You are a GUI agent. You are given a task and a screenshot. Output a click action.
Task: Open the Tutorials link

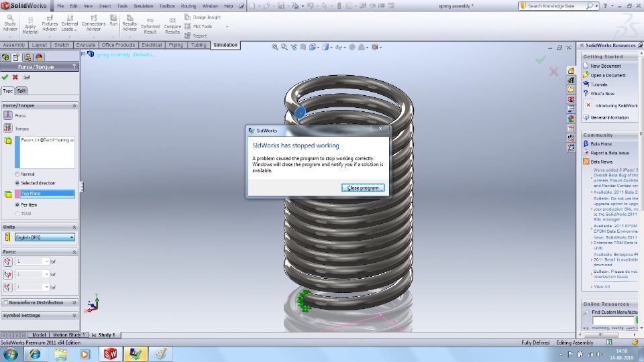[599, 84]
